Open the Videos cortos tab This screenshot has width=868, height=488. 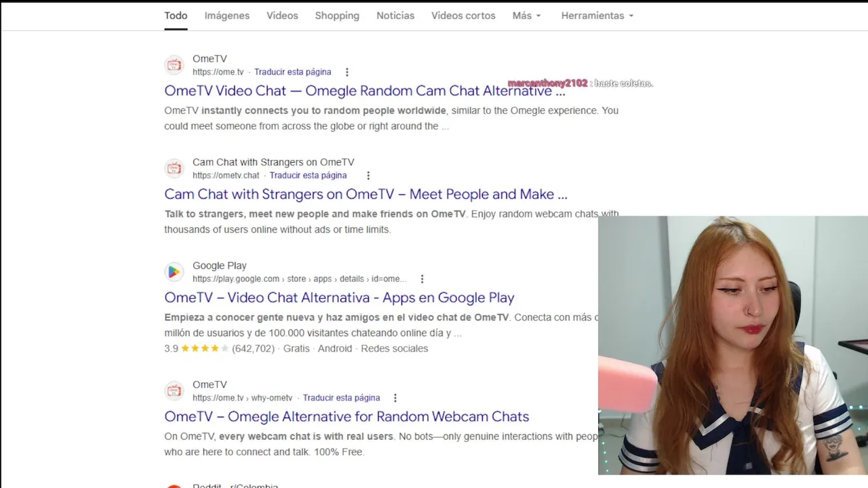click(463, 16)
